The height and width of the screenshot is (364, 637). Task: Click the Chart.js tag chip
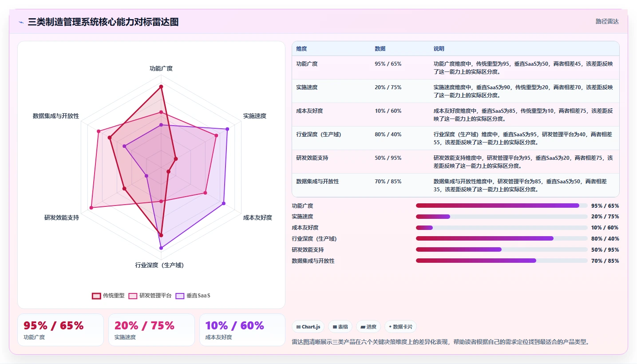coord(309,327)
